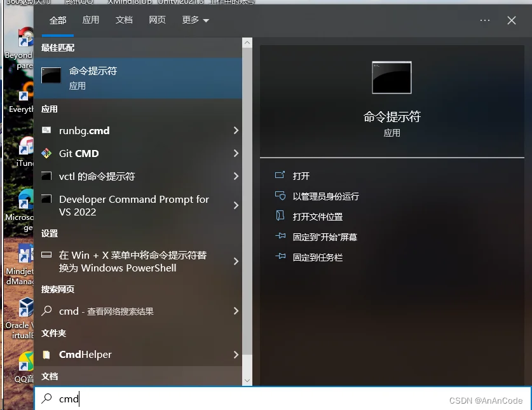Click the Microsoft Edge desktop shortcut
Viewport: 532px width, 410px height.
[20, 210]
